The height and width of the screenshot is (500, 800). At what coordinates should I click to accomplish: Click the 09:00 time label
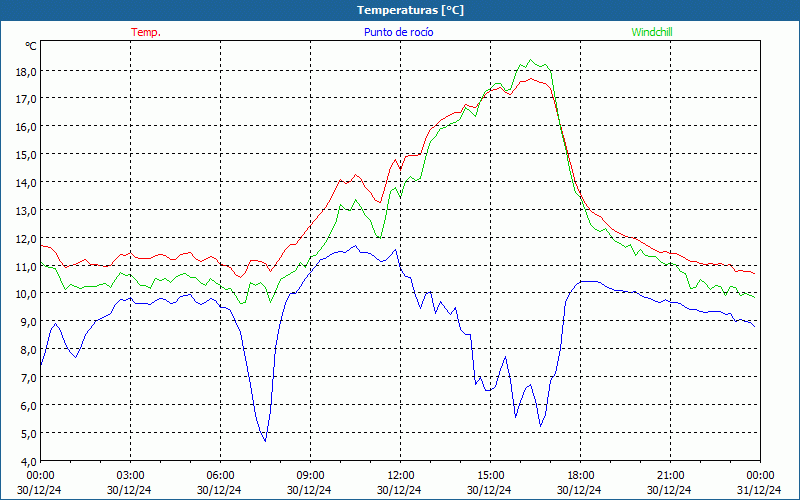[310, 476]
